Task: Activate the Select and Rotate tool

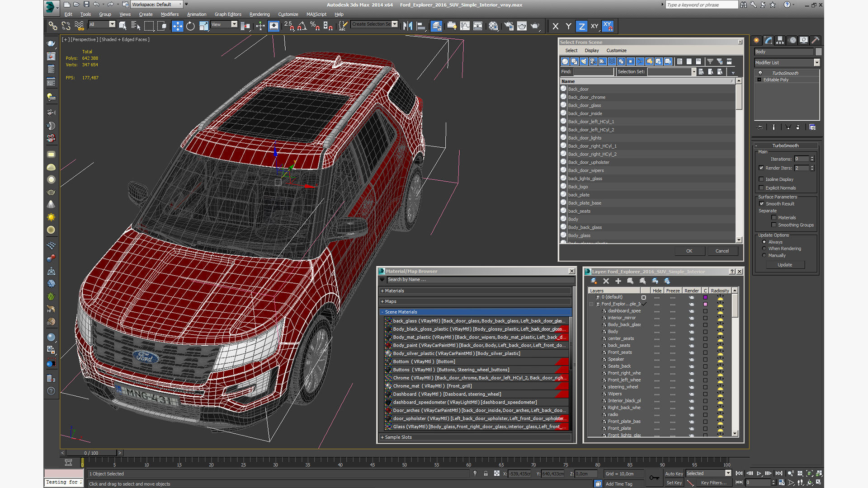Action: tap(190, 26)
